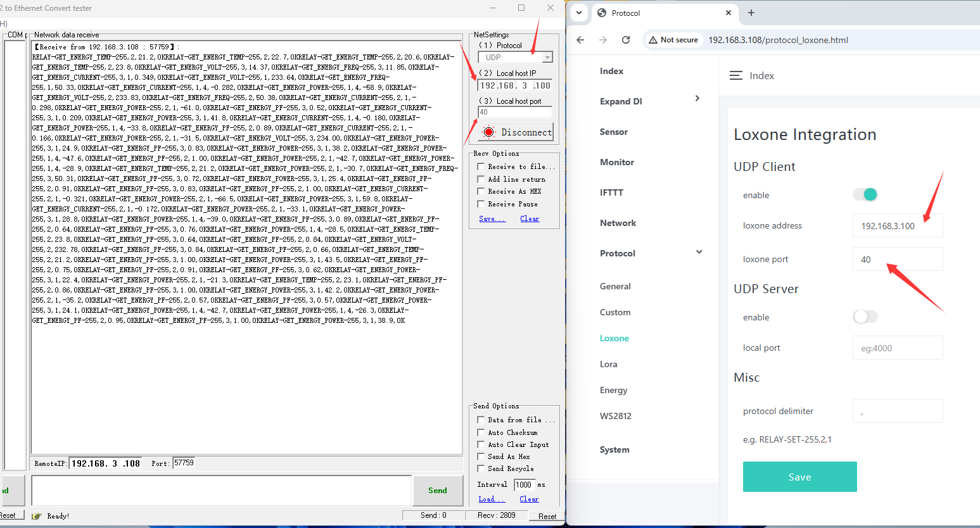Click the Send : 0 status entry

coord(433,515)
